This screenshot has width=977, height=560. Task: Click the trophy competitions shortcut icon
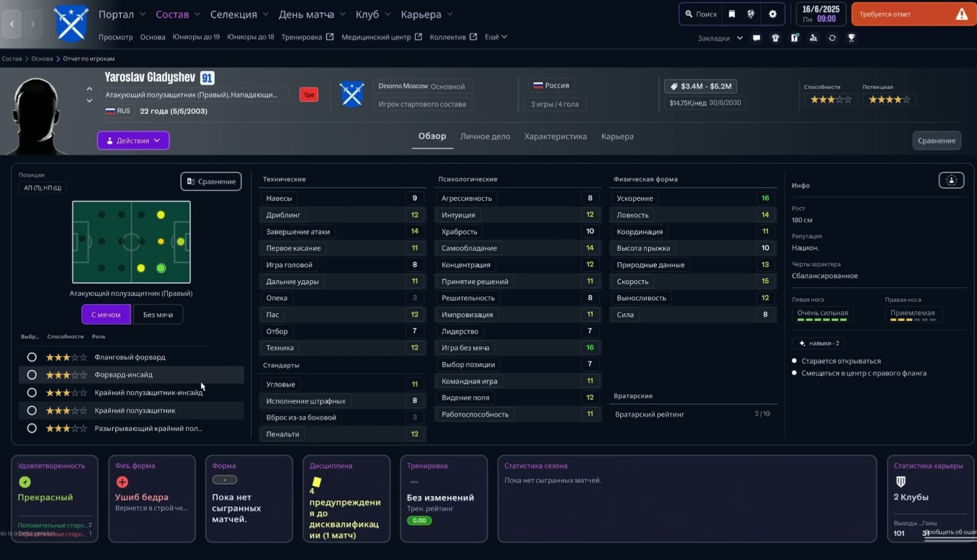click(851, 38)
